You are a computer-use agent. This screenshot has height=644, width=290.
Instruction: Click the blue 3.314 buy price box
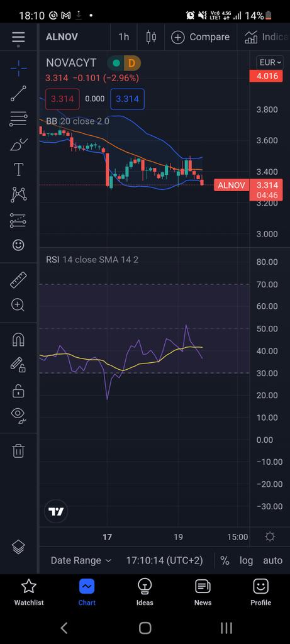click(x=127, y=99)
